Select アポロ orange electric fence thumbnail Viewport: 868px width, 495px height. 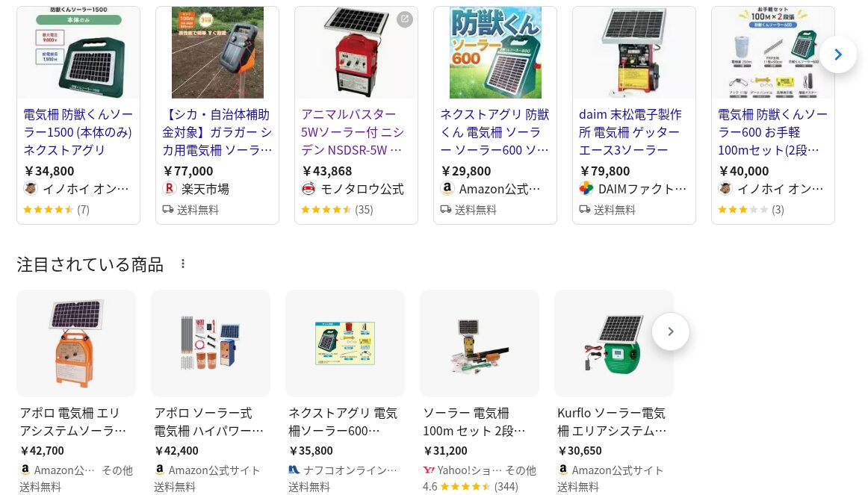[76, 343]
